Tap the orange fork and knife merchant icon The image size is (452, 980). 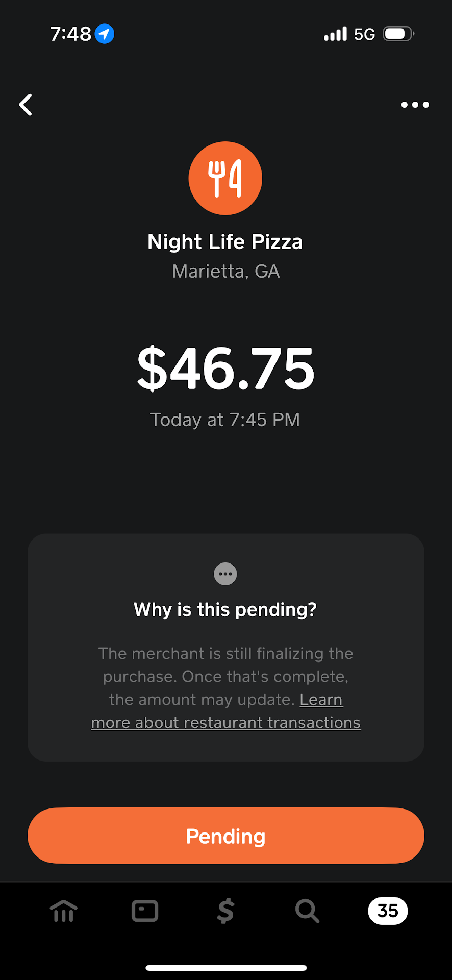pos(225,178)
